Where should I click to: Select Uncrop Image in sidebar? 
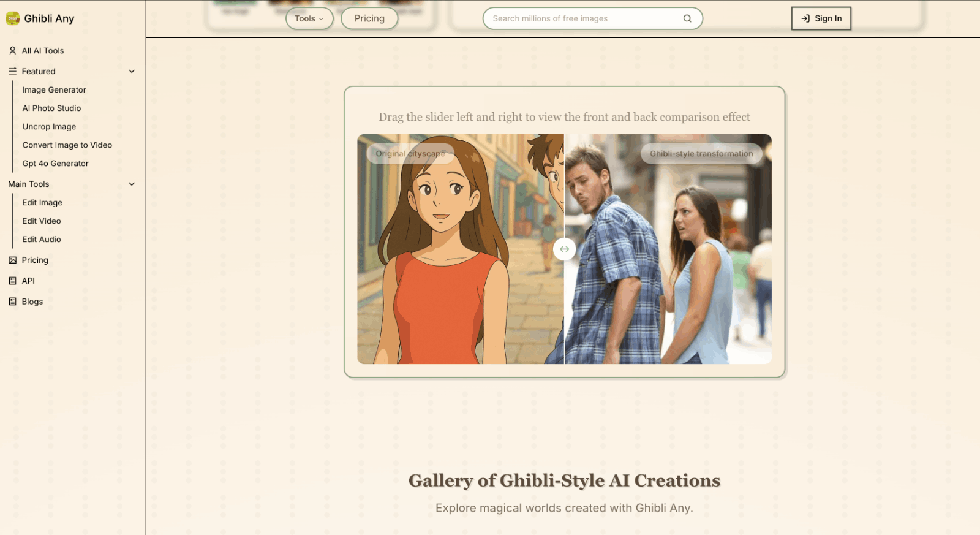tap(50, 127)
